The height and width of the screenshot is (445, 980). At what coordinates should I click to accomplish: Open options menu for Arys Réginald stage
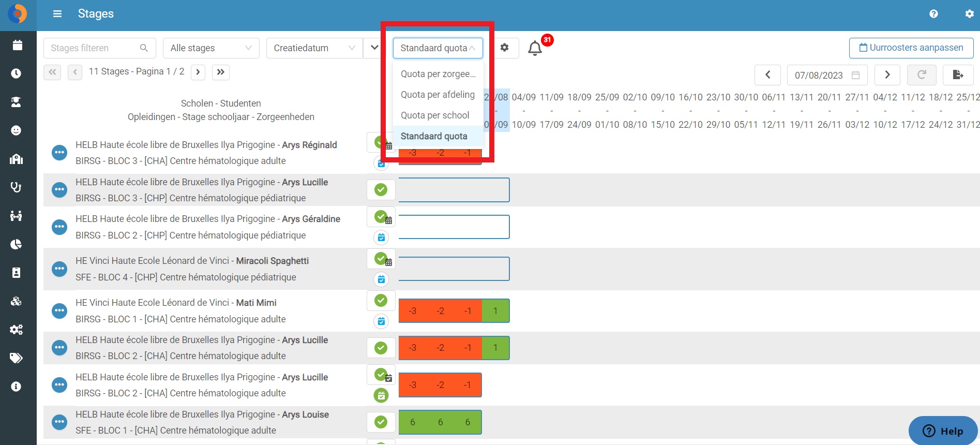click(59, 153)
